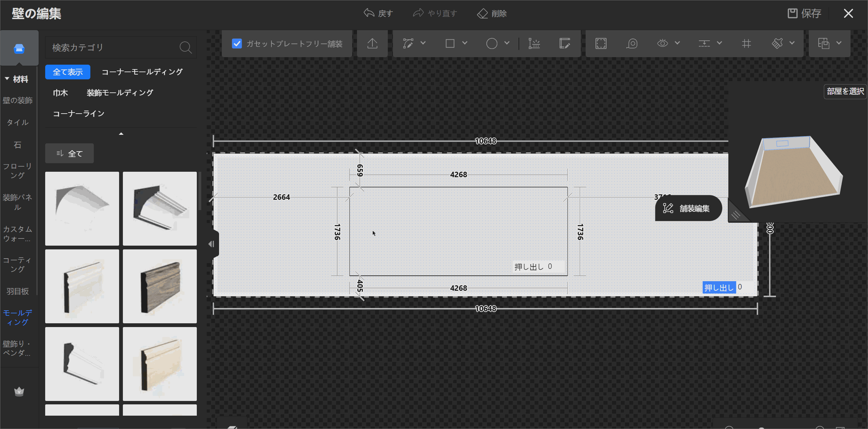Collapse the left panel with arrow handle

[x=212, y=244]
